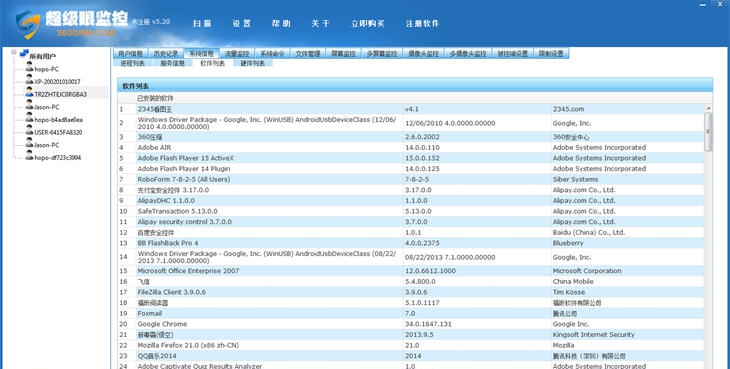Switch to the 用户信息 tab
Screen dimensions: 730x369
pyautogui.click(x=130, y=54)
